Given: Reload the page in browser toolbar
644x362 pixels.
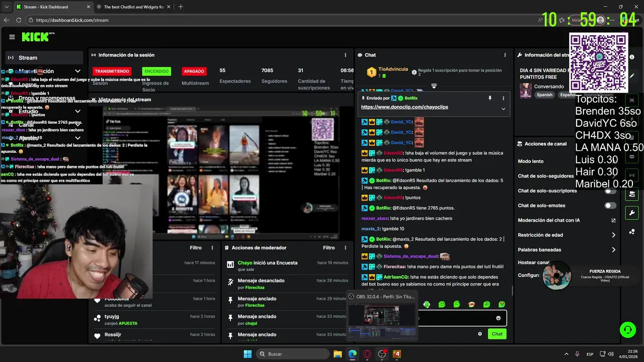Looking at the screenshot, I should point(19,20).
